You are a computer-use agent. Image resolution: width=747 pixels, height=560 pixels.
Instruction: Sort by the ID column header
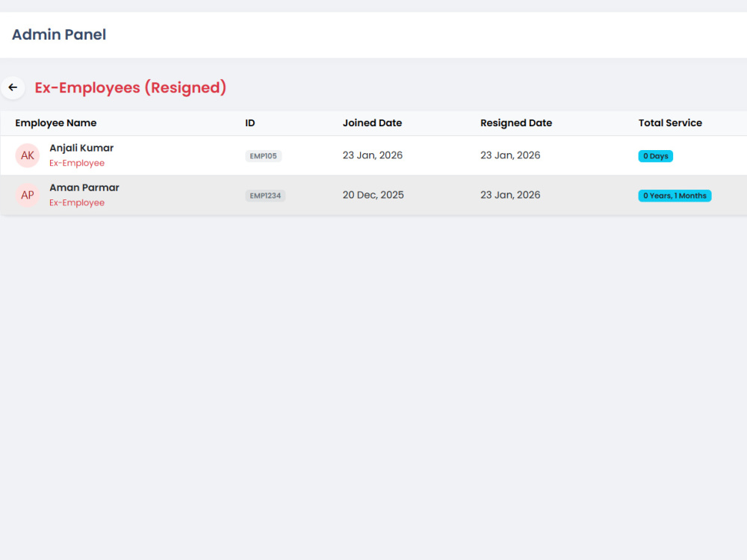click(x=249, y=122)
